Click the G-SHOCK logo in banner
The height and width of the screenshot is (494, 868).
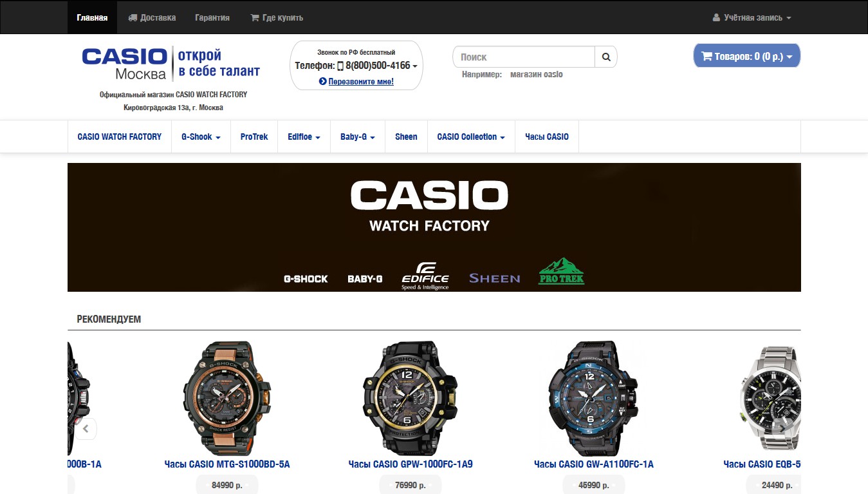[306, 279]
